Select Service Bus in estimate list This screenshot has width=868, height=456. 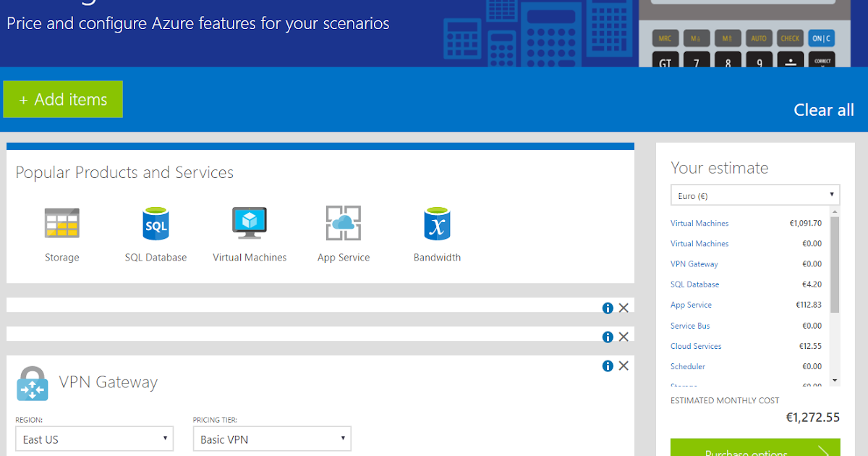point(690,326)
